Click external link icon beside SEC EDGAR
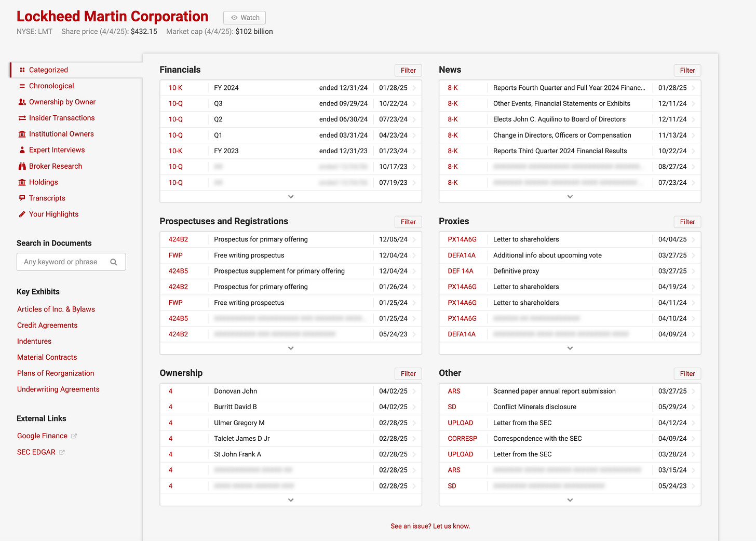This screenshot has width=756, height=541. (62, 452)
